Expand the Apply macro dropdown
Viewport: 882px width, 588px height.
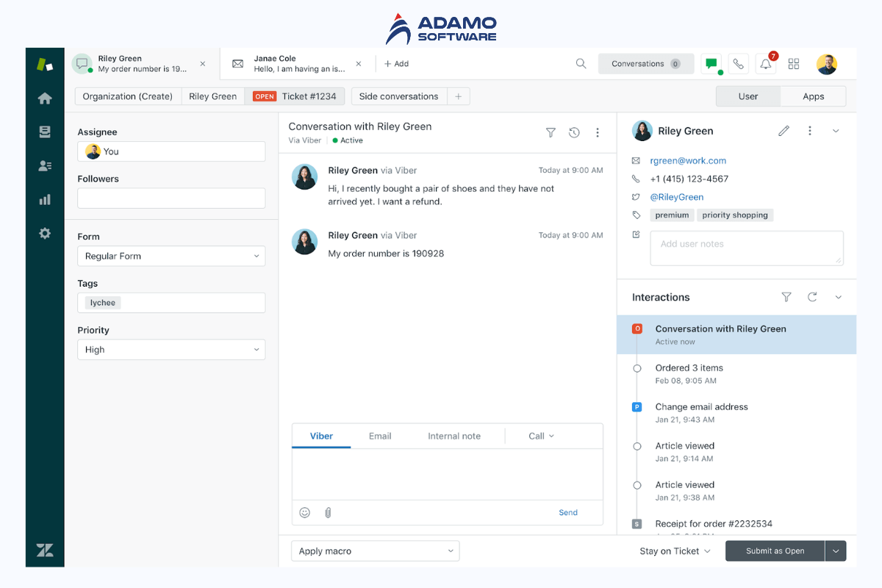pos(375,551)
